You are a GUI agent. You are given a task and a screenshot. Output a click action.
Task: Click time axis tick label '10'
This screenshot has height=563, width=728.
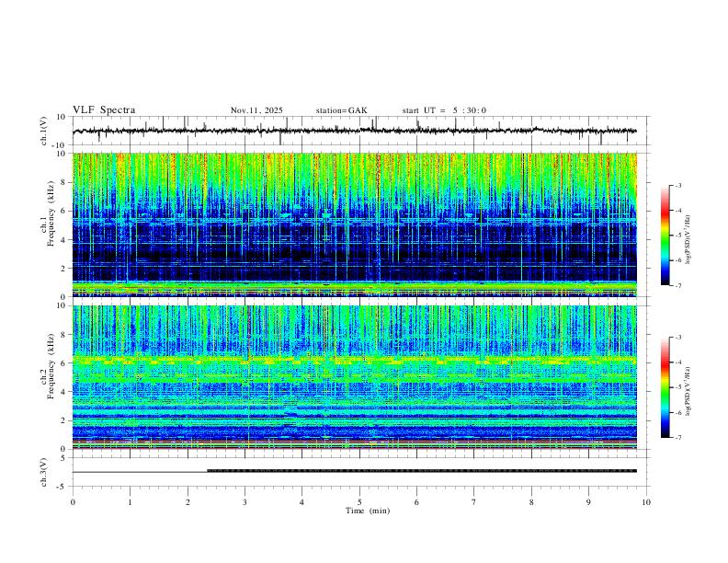[646, 502]
